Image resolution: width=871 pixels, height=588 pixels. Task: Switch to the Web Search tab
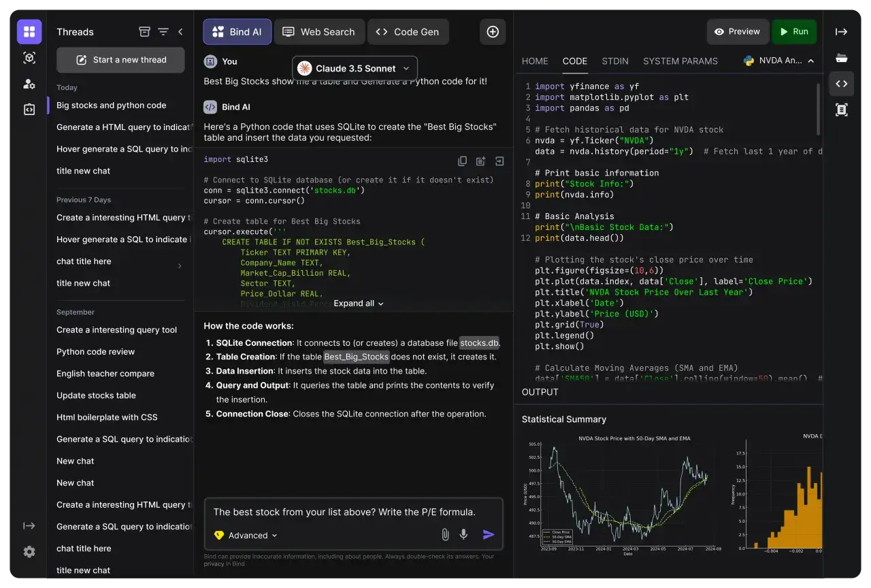coord(319,32)
